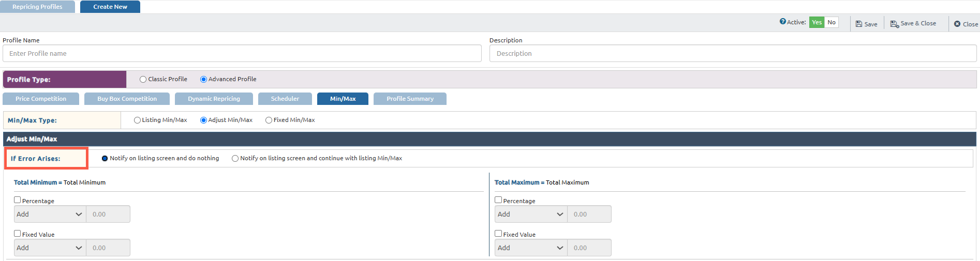The image size is (980, 261).
Task: Switch to the Price Competition tab
Action: coord(41,99)
